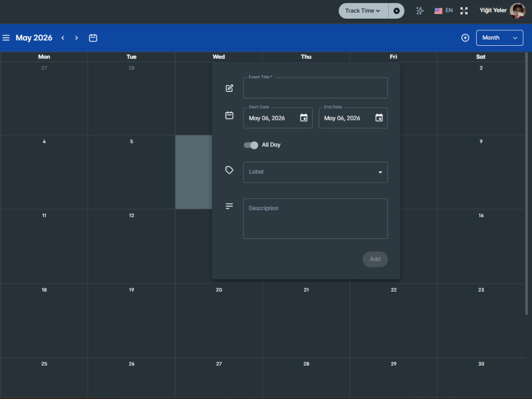
Task: Click the edit pencil icon beside Event Title
Action: [229, 88]
